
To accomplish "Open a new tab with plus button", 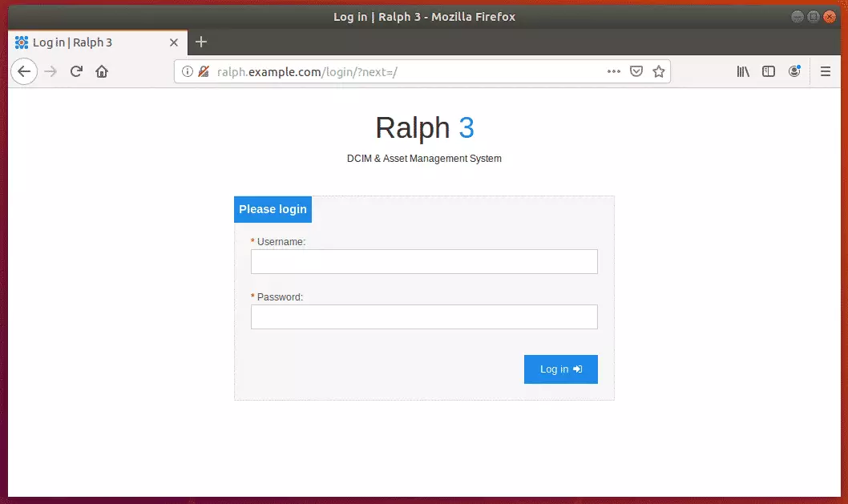I will click(200, 42).
